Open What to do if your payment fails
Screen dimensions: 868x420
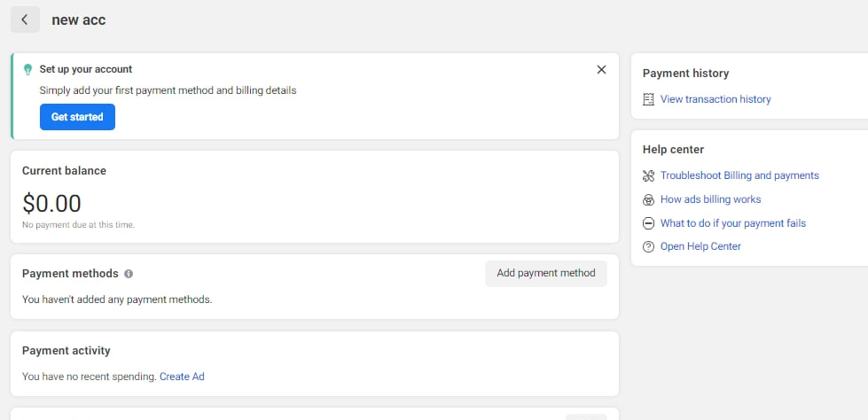click(x=733, y=223)
